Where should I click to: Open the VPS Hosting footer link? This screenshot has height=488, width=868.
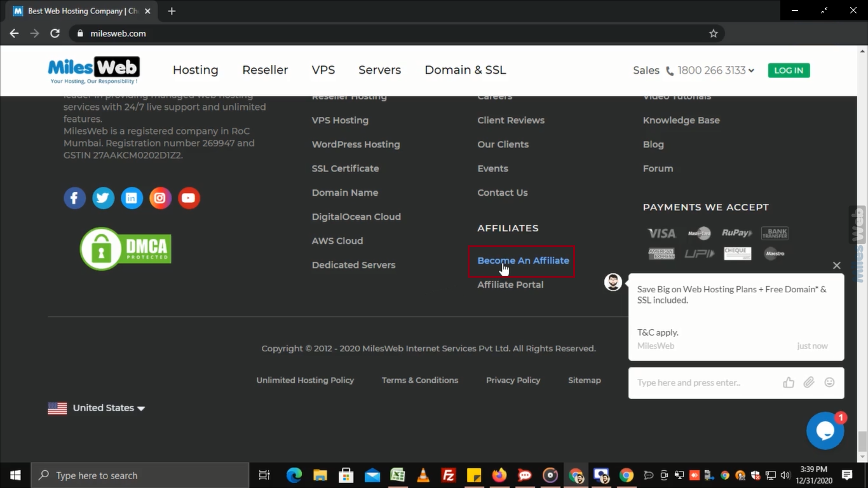click(340, 120)
